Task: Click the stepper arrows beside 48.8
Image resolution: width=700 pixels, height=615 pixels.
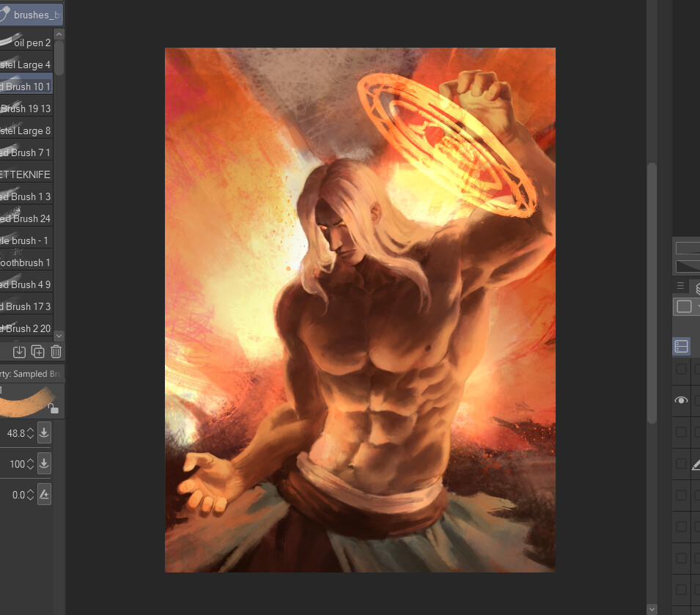Action: (30, 433)
